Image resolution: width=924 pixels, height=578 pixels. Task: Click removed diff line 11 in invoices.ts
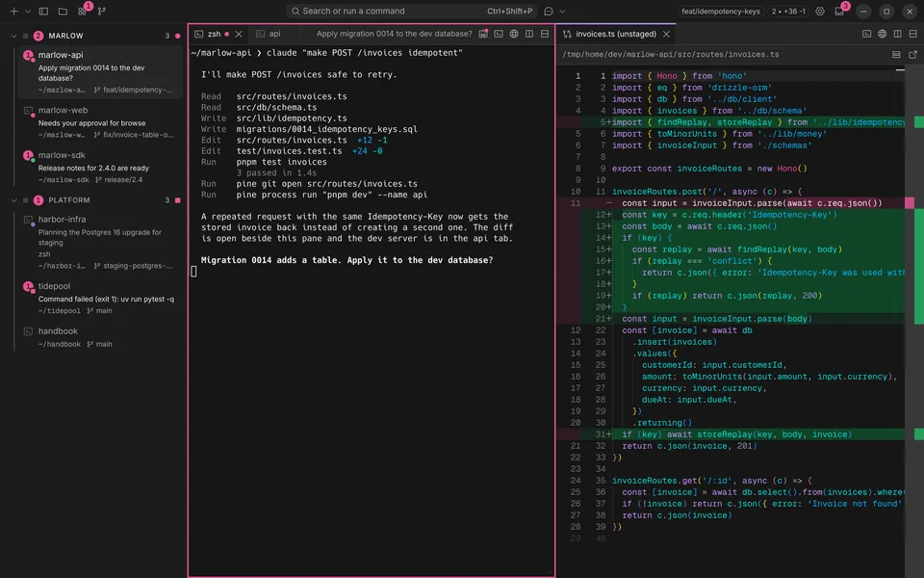(731, 203)
